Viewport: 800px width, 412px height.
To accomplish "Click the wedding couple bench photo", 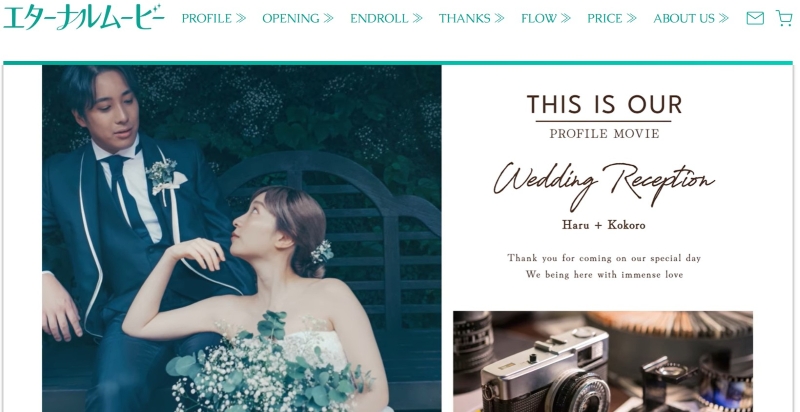I will pos(242,239).
